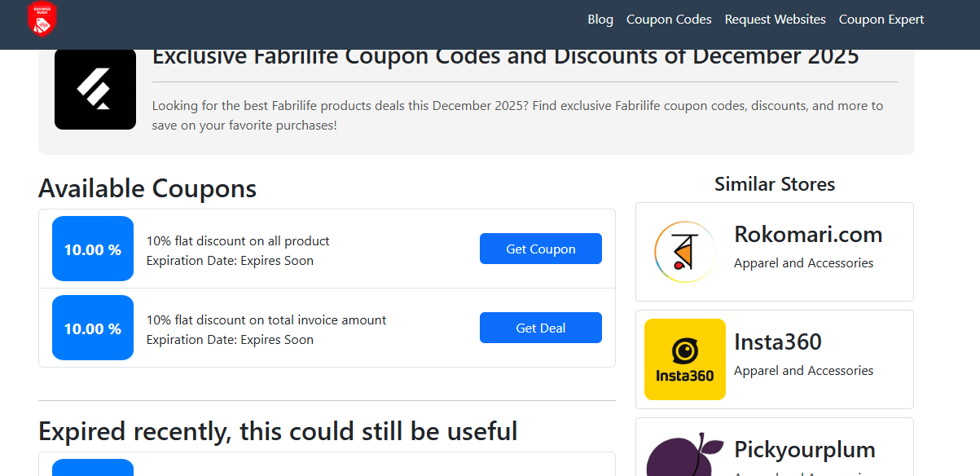Click the Pickyourplum store heading
Viewport: 980px width, 476px height.
(x=805, y=449)
